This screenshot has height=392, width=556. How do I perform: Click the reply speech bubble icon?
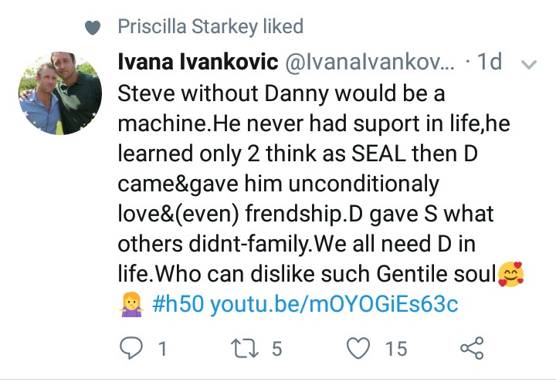[x=131, y=348]
